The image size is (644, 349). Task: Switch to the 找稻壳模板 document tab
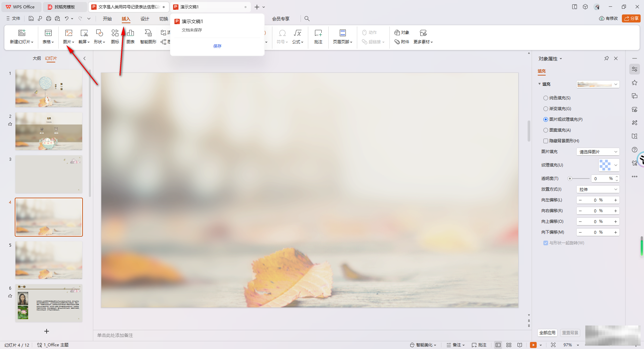point(65,7)
